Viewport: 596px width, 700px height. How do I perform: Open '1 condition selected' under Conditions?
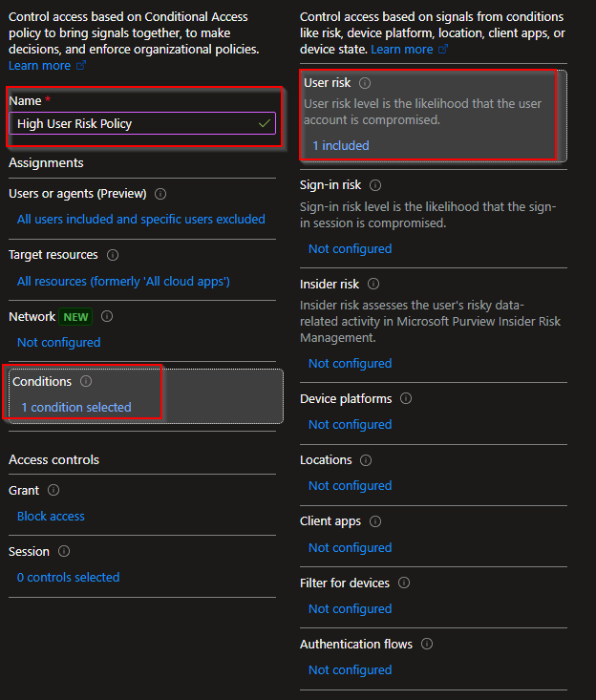[x=76, y=407]
